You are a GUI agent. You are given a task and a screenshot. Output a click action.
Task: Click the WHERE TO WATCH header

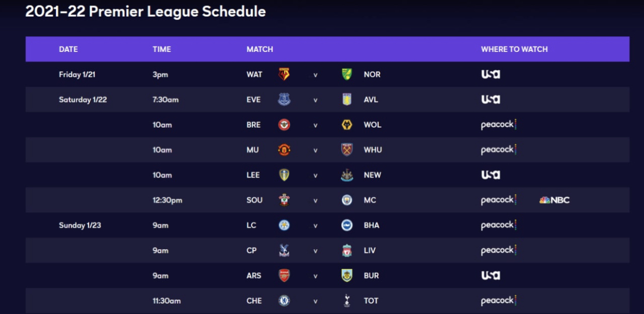[514, 49]
